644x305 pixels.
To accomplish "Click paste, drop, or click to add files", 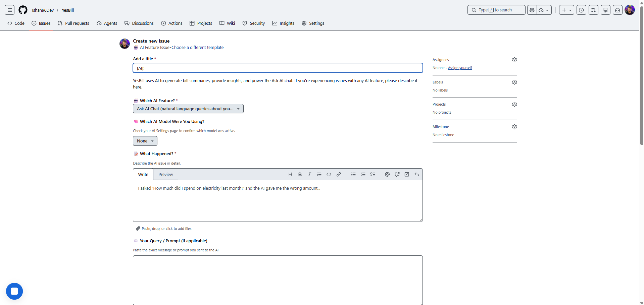I will coord(164,229).
